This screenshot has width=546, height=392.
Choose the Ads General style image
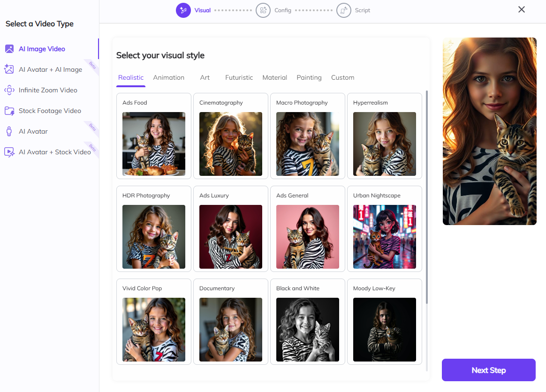pyautogui.click(x=307, y=237)
